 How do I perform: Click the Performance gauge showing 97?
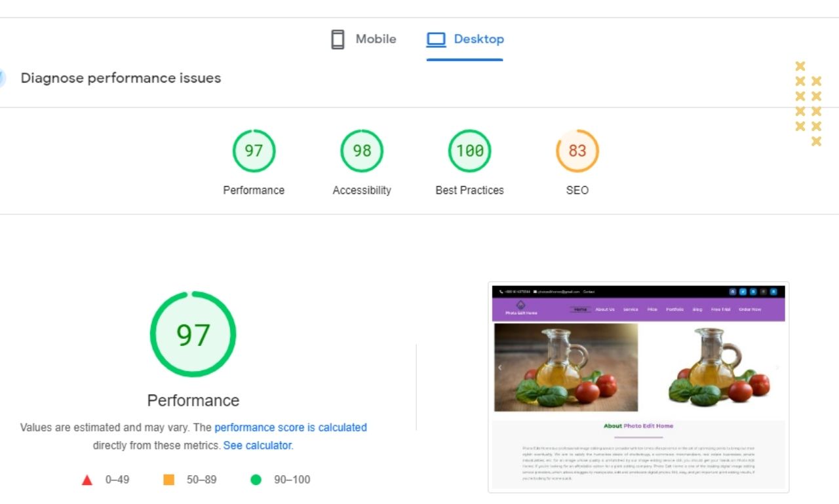tap(254, 150)
